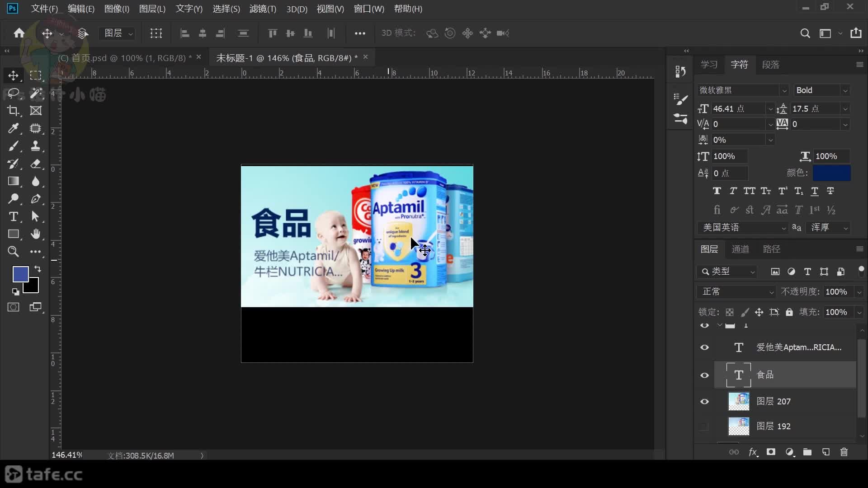The height and width of the screenshot is (488, 868).
Task: Click the lock all padlock icon
Action: click(x=789, y=312)
